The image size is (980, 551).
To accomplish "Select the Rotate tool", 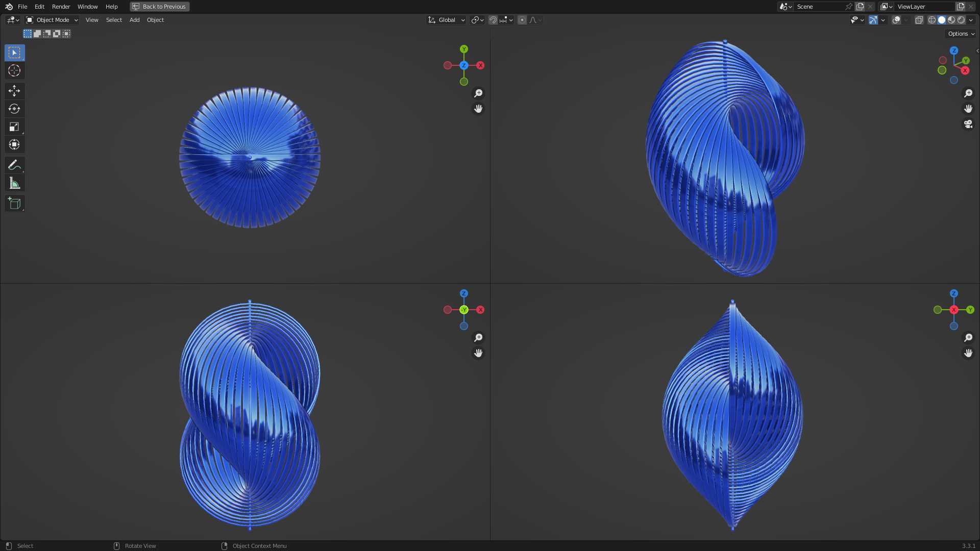I will (14, 109).
